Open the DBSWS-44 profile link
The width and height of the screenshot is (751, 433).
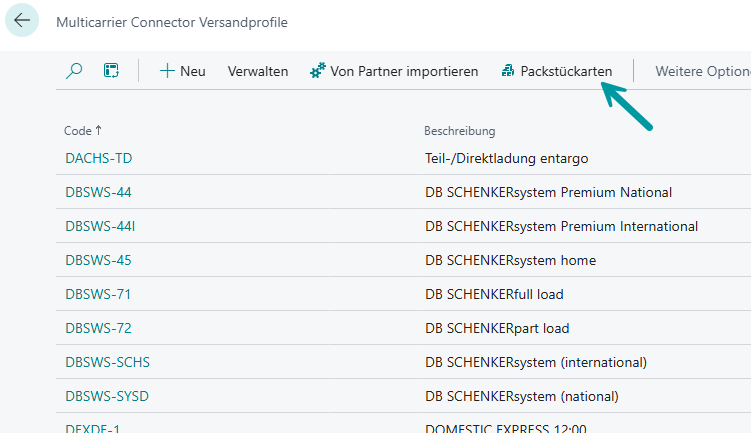(98, 192)
